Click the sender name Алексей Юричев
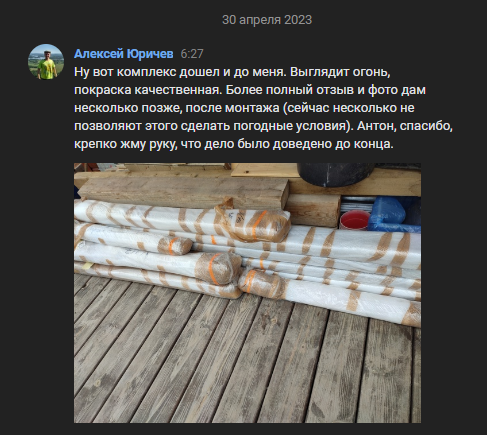The width and height of the screenshot is (487, 435). (124, 54)
